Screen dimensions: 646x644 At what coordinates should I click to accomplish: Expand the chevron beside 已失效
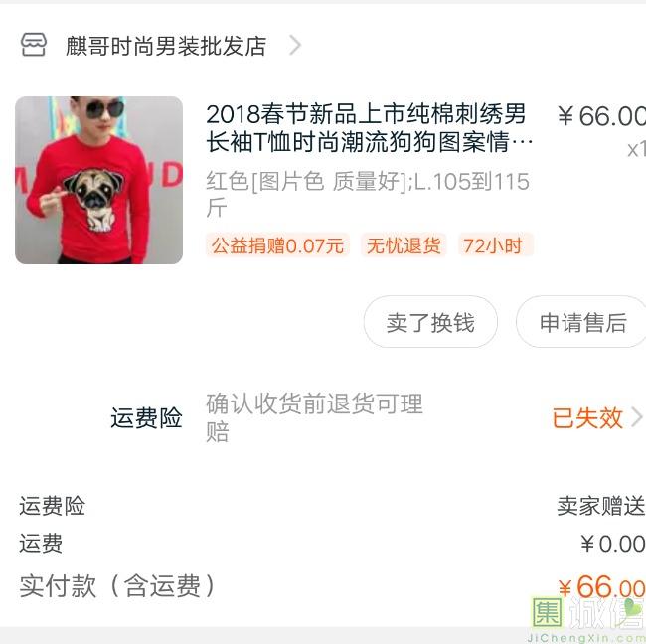pos(637,417)
